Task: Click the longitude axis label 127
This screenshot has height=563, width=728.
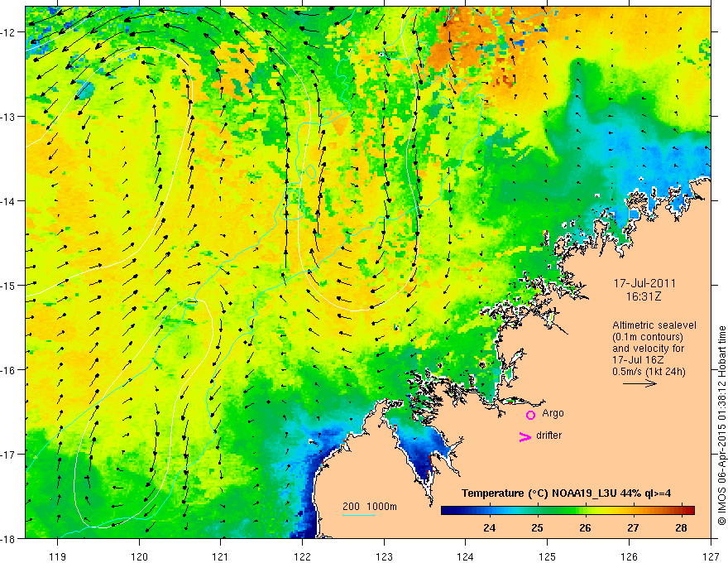Action: point(711,556)
